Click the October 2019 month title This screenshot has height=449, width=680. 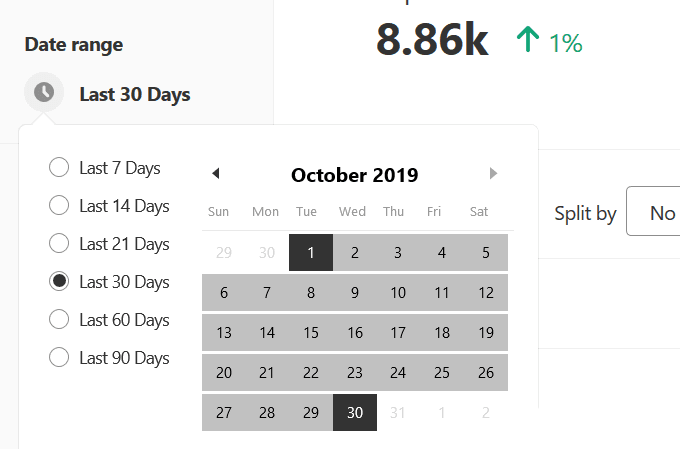click(x=354, y=175)
